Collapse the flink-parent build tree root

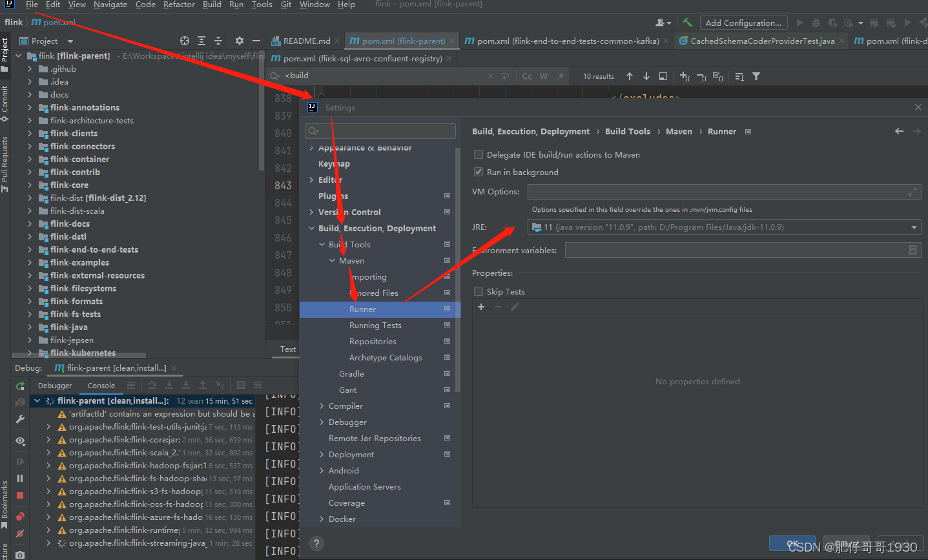[x=37, y=401]
